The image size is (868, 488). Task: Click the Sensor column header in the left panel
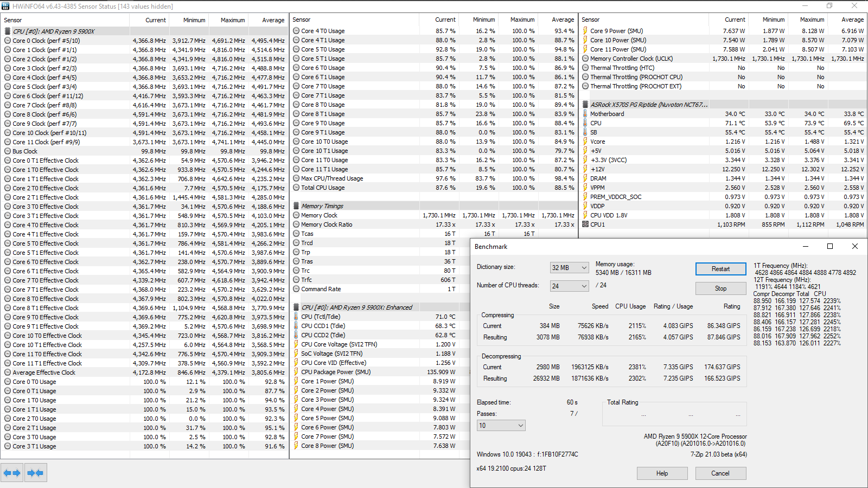coord(65,20)
